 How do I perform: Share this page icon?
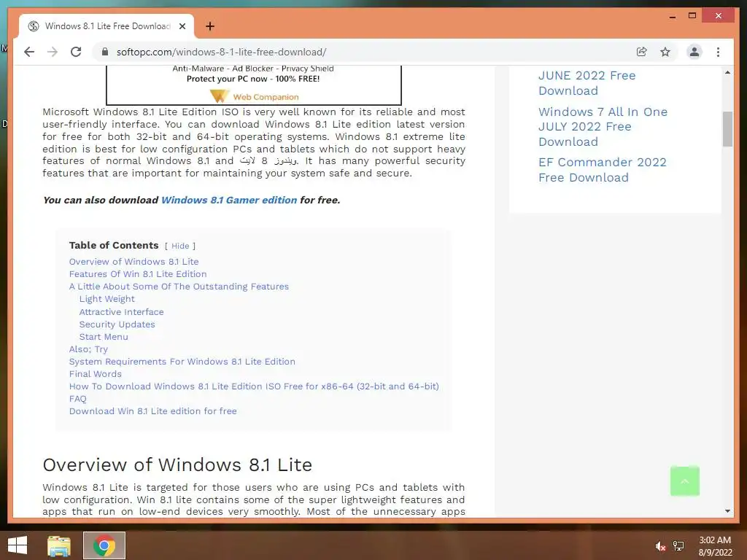[642, 52]
